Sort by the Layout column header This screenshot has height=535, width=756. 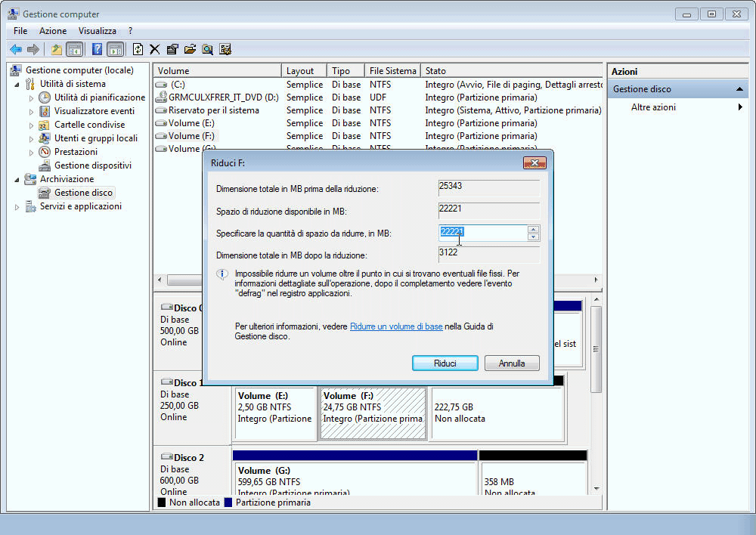304,71
